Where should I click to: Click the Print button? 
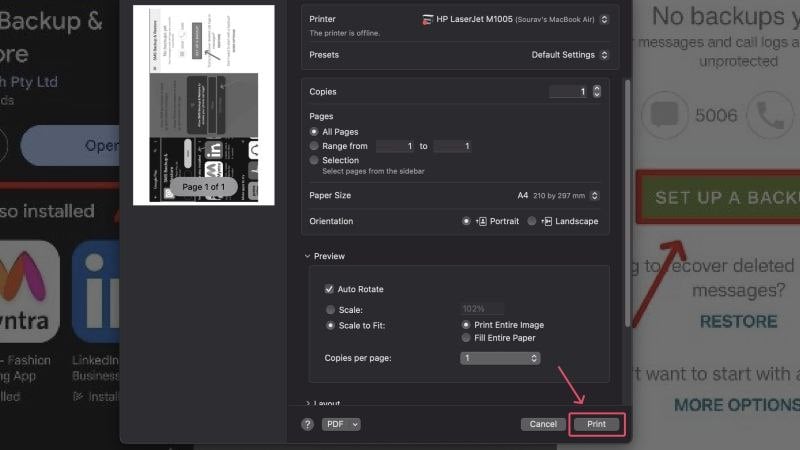597,424
